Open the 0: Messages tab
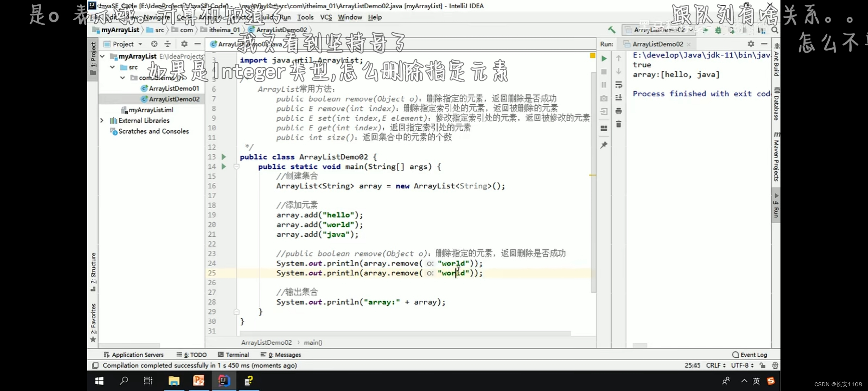868x391 pixels. (281, 355)
